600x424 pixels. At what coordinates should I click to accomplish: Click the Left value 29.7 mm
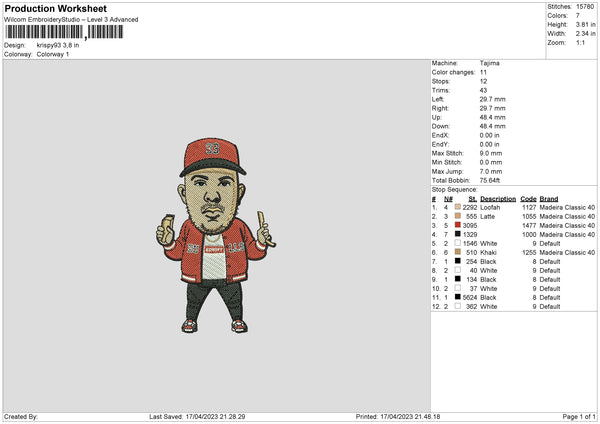tap(492, 99)
